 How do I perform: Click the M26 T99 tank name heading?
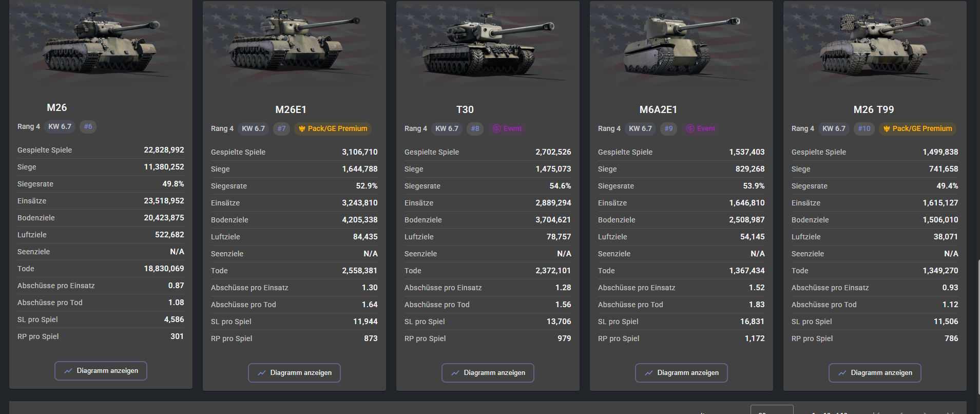pos(874,109)
